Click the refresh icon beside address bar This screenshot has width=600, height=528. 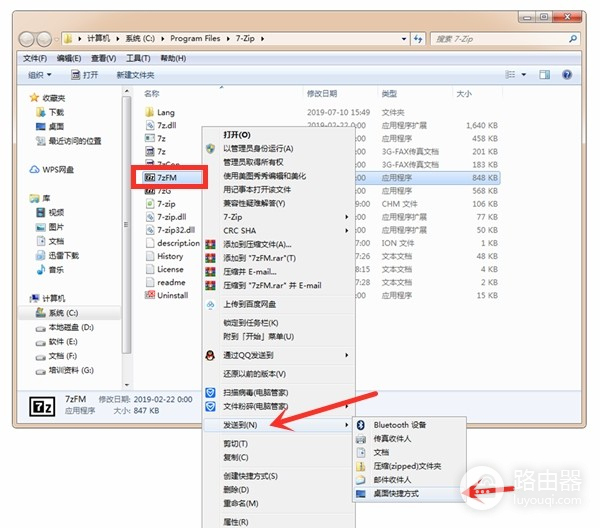click(x=418, y=39)
